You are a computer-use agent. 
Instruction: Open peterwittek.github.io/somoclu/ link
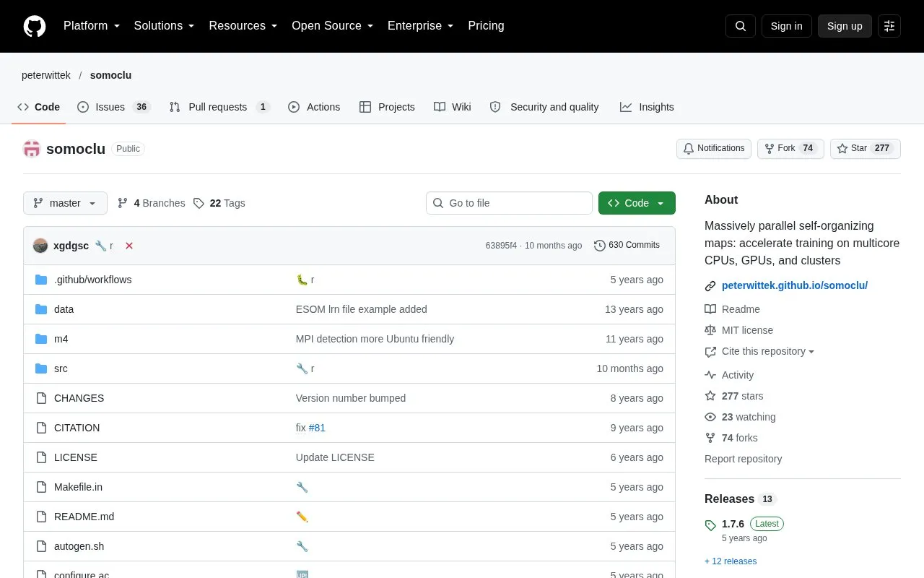pyautogui.click(x=795, y=285)
